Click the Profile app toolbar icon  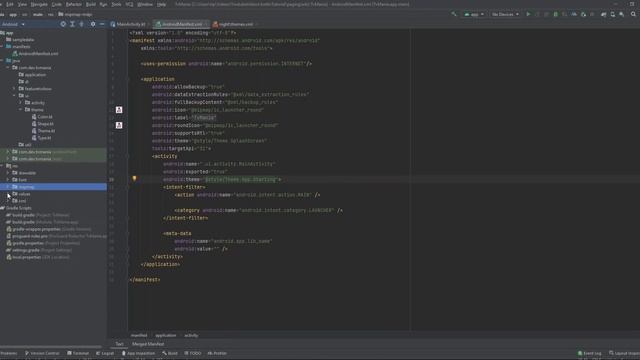574,14
